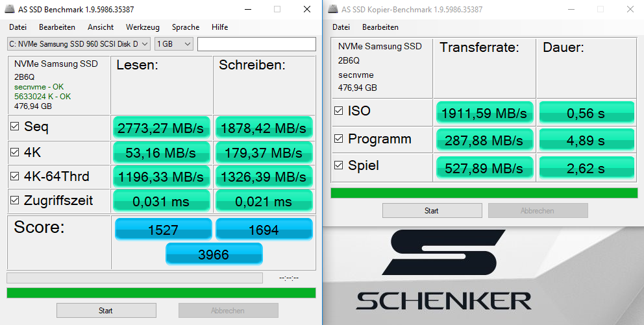
Task: Open the Ansicht menu
Action: pyautogui.click(x=101, y=27)
